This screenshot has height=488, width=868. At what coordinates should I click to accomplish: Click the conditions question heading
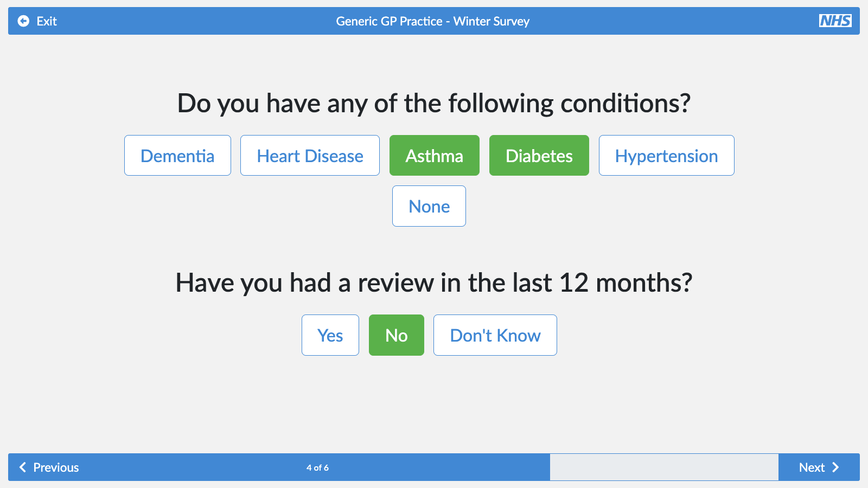(x=434, y=103)
